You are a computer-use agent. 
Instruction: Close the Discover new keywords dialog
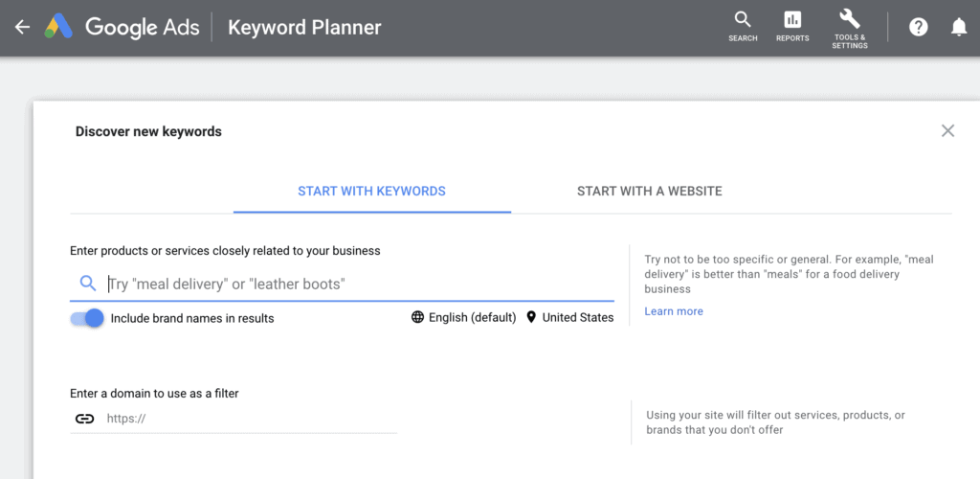coord(947,131)
